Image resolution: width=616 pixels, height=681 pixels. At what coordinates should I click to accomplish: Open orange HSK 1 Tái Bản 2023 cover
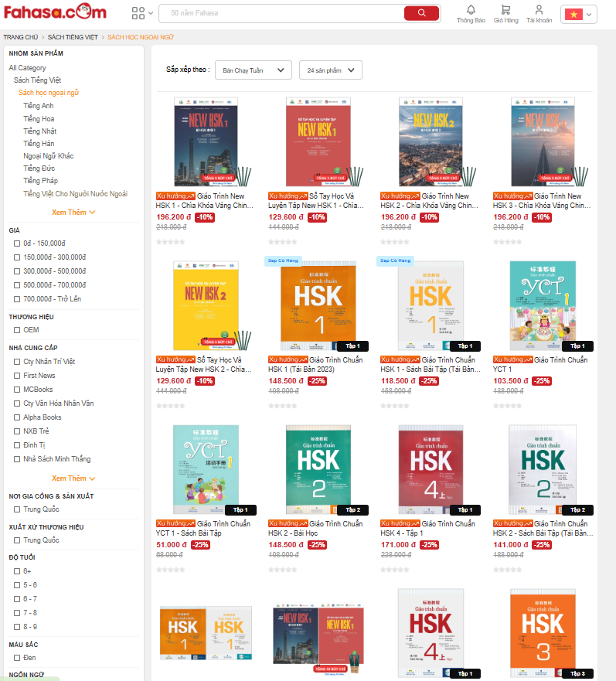[x=318, y=306]
